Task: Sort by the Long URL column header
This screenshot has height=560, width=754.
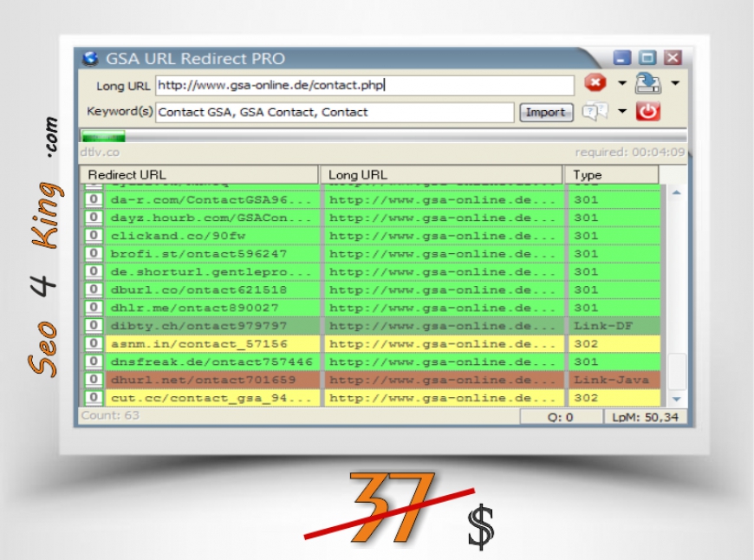Action: tap(441, 174)
